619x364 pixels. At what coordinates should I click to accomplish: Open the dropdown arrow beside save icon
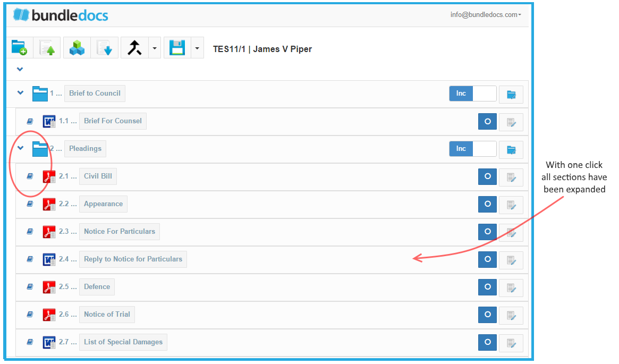[197, 48]
